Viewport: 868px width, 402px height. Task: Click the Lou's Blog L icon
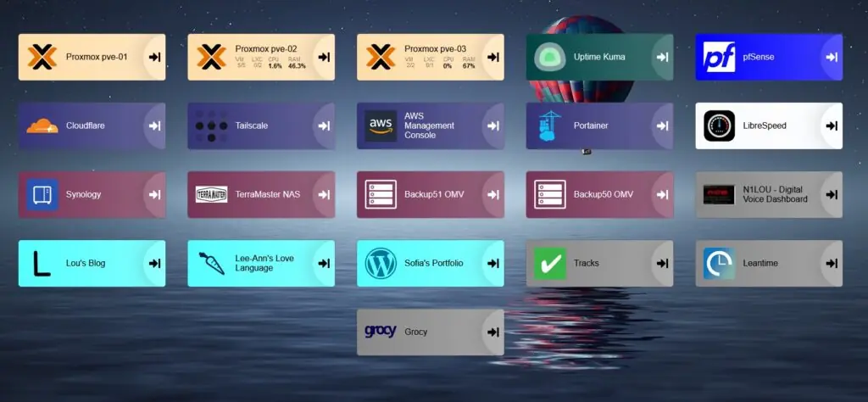click(x=42, y=264)
